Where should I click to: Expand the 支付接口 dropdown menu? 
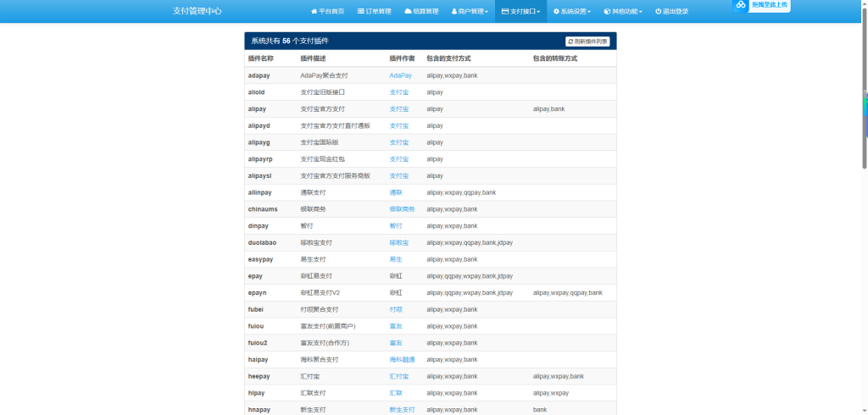(x=521, y=11)
